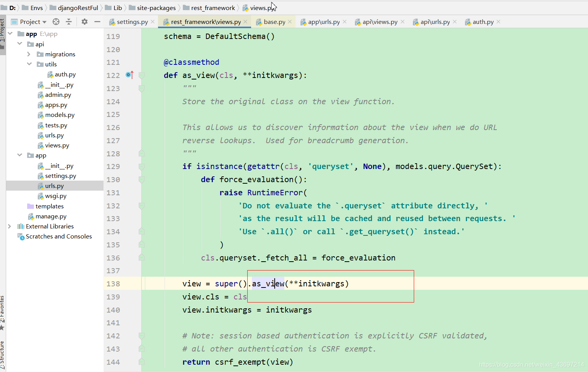Select settings.py in app folder
Viewport: 588px width, 372px height.
tap(57, 176)
